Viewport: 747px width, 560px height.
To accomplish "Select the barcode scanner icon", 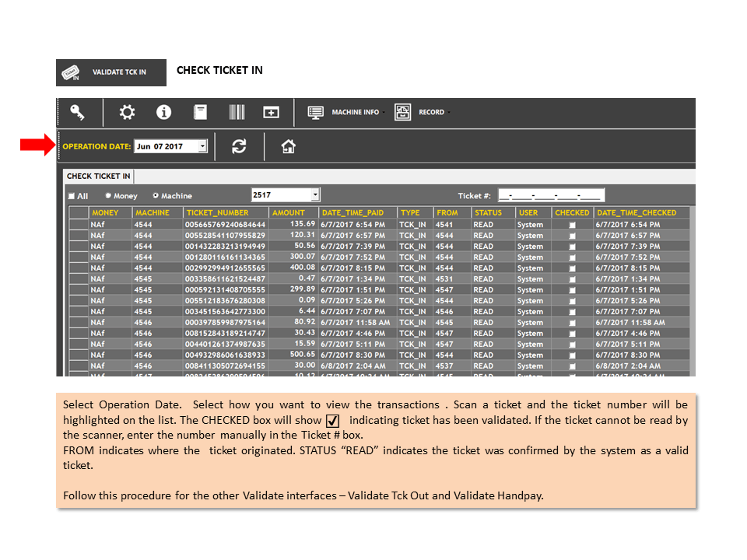I will [237, 112].
